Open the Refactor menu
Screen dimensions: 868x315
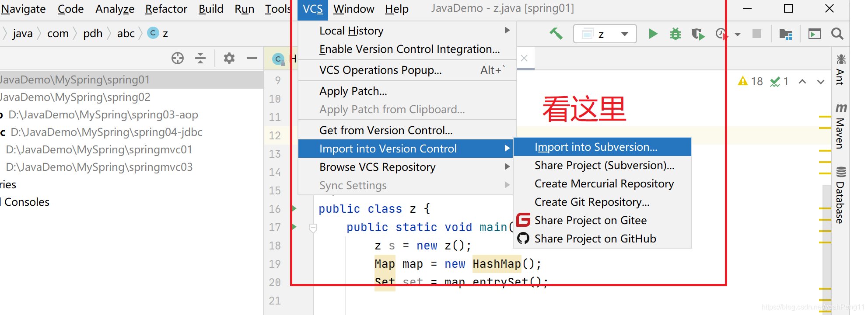[x=166, y=9]
